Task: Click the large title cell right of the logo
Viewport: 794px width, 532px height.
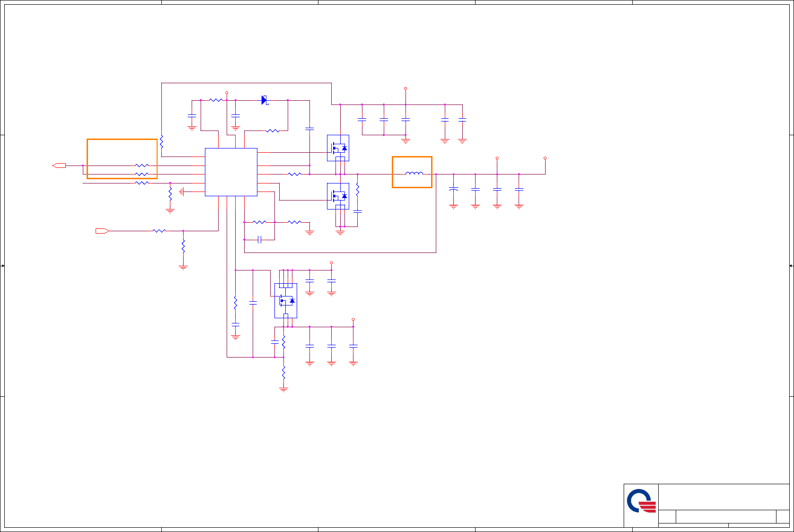Action: [x=723, y=497]
